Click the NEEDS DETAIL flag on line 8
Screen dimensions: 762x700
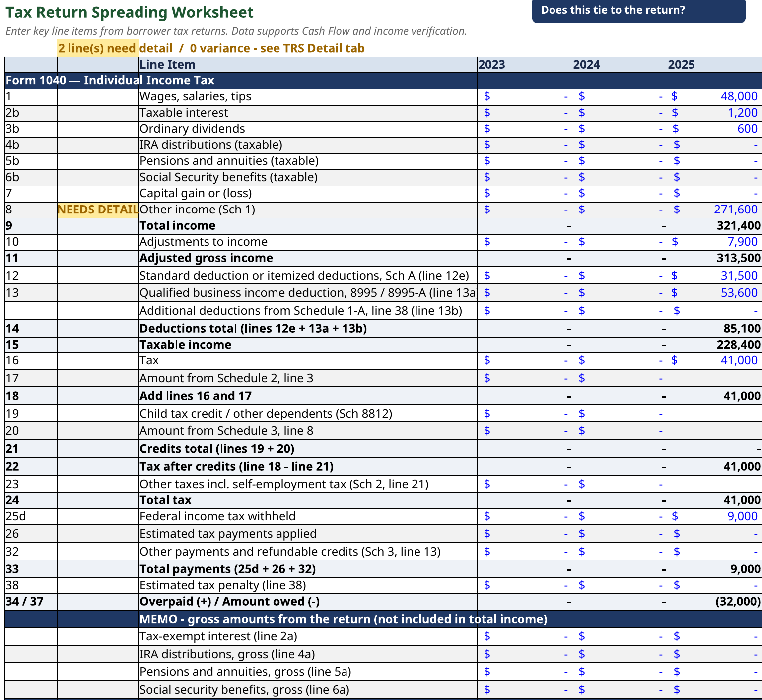pyautogui.click(x=98, y=210)
